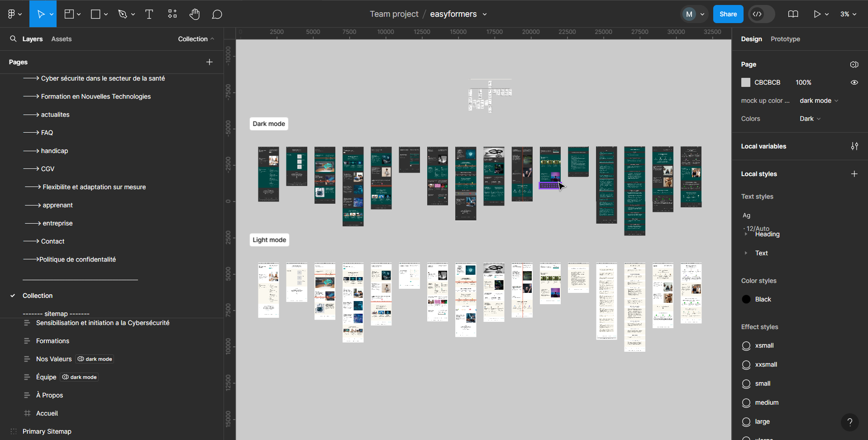This screenshot has height=440, width=868.
Task: Toggle page background visibility eye
Action: tap(854, 82)
